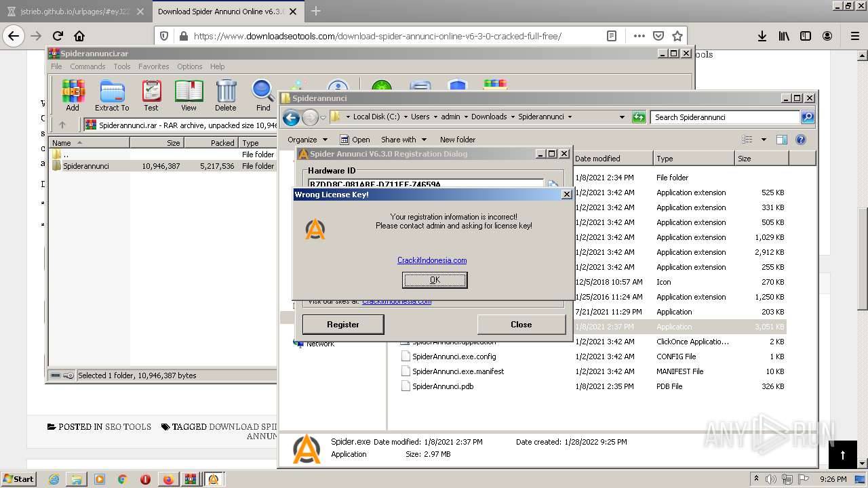Click Explorer search magnifier icon
Screen dimensions: 868x488
(x=807, y=117)
